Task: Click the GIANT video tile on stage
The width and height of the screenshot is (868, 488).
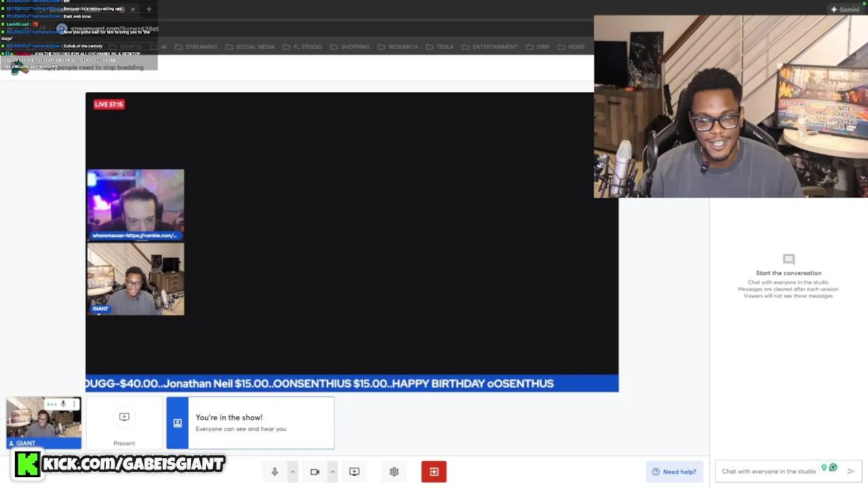Action: (x=136, y=279)
